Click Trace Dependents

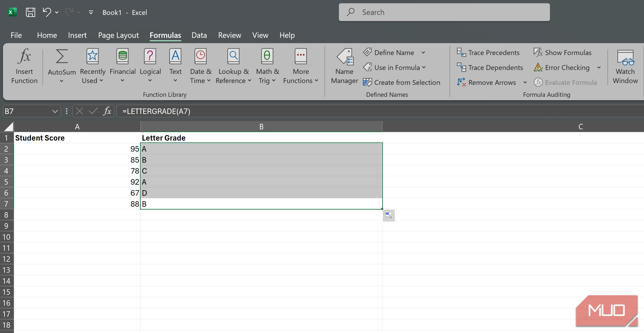point(490,67)
